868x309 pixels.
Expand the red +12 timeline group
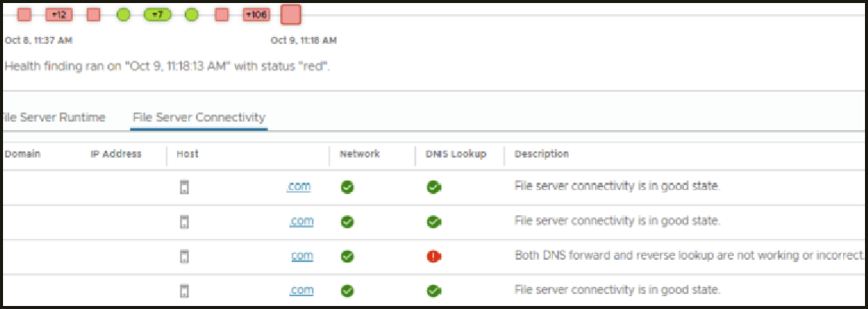pyautogui.click(x=58, y=14)
